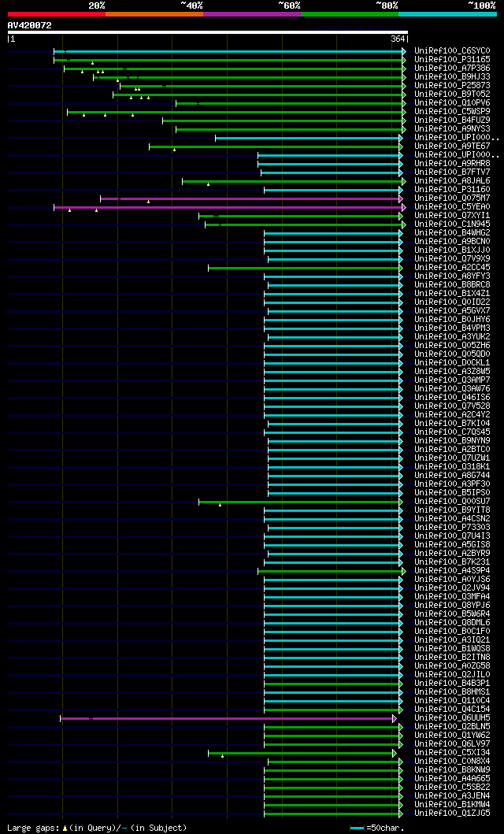Select the UniRef100_C5XI34 label
This screenshot has height=834, width=504.
[453, 753]
